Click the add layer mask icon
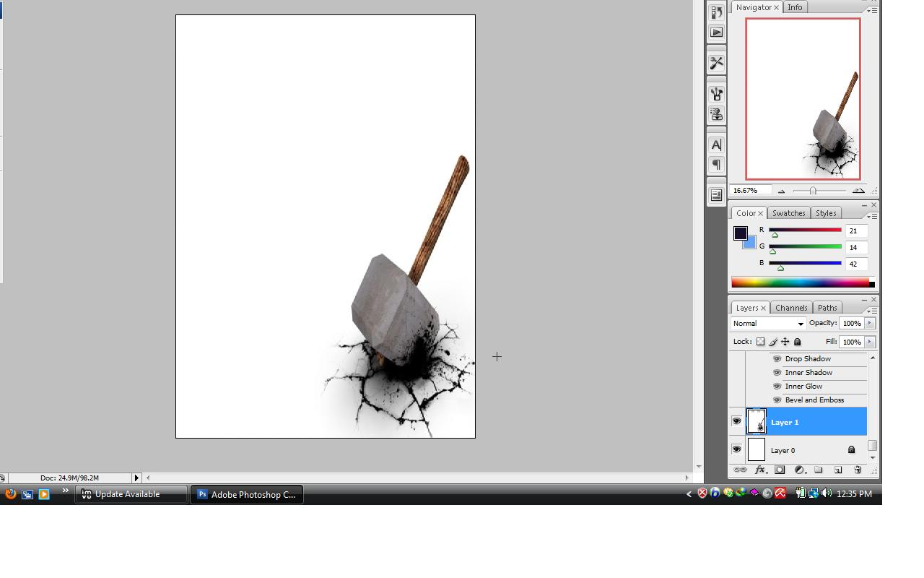This screenshot has height=578, width=924. coord(780,470)
